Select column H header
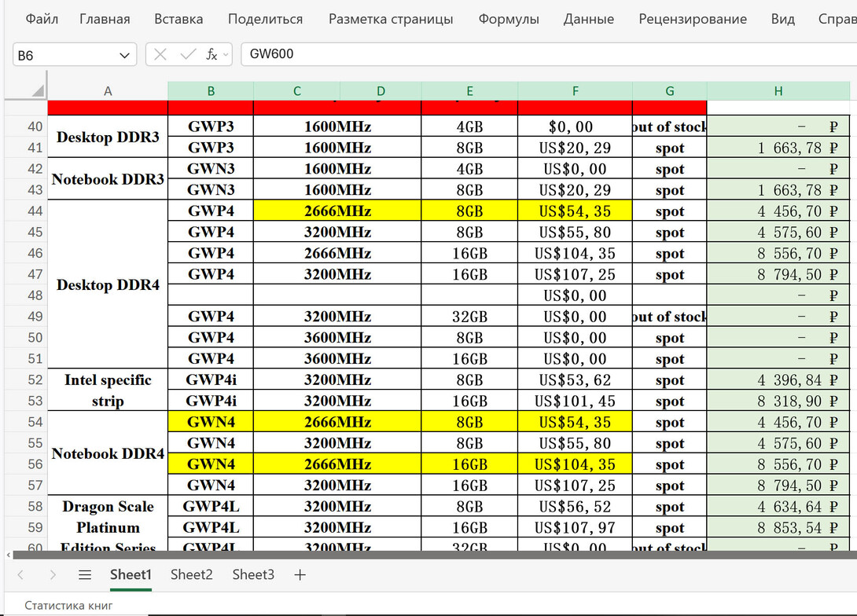Viewport: 857px width, 616px height. [778, 91]
